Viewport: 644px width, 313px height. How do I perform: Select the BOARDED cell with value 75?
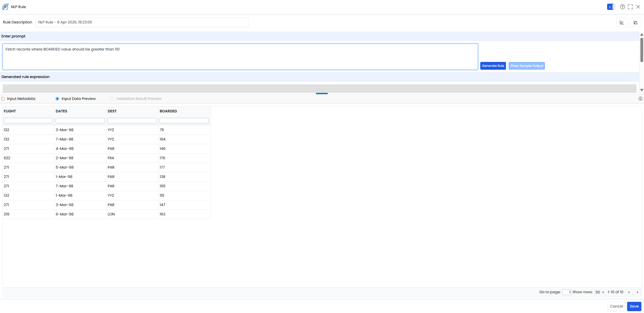(185, 130)
